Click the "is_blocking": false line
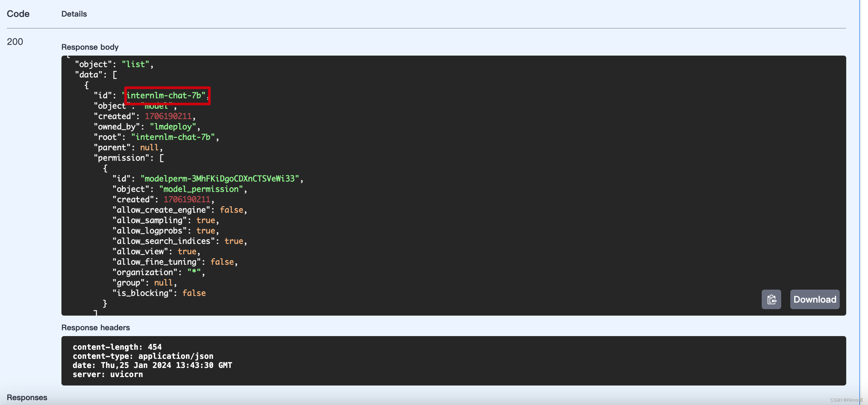This screenshot has height=405, width=868. (159, 293)
